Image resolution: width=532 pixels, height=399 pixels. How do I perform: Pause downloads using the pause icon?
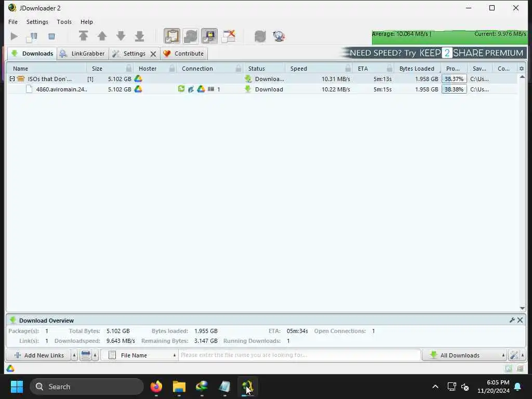point(33,36)
